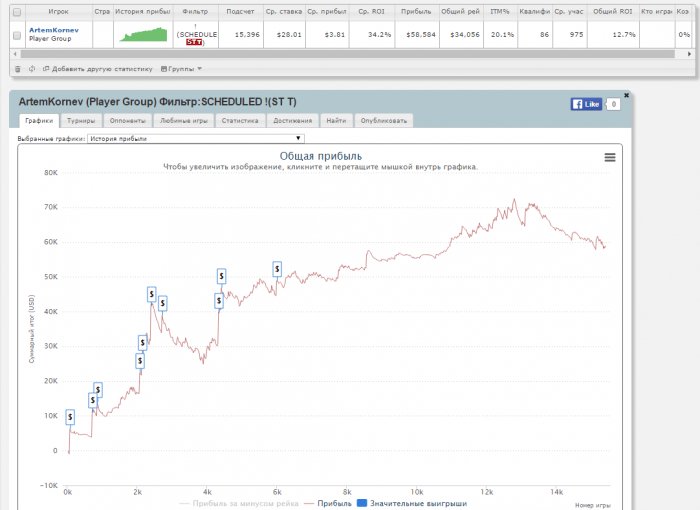Close the ArtemKornev statistics panel
Image resolution: width=700 pixels, height=510 pixels.
click(626, 95)
